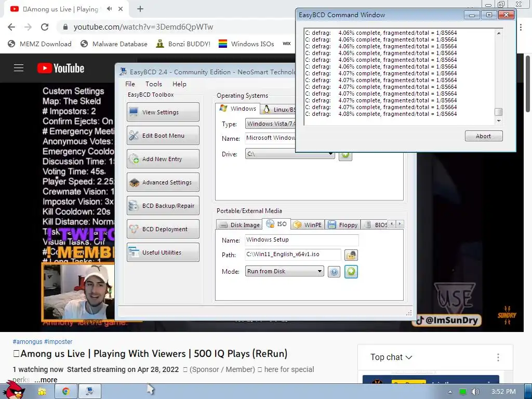Go back in Chrome browser
Viewport: 532px width, 399px height.
click(11, 27)
